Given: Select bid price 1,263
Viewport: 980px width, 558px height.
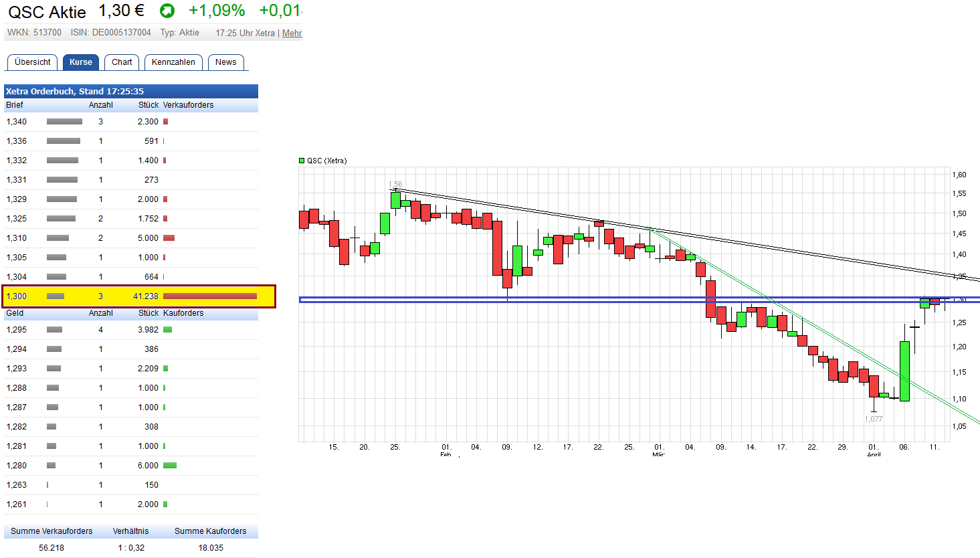Looking at the screenshot, I should point(17,485).
